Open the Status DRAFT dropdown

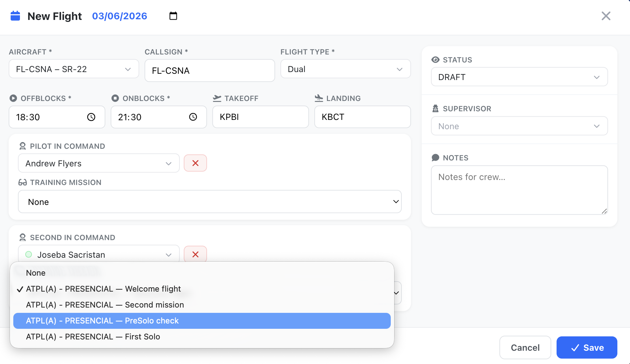coord(519,77)
